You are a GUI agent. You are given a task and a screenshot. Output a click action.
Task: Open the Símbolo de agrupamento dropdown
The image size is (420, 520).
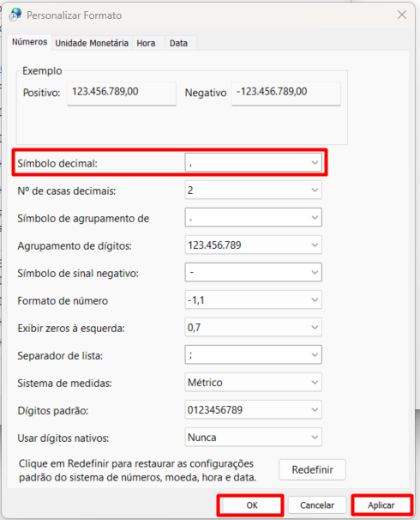point(254,218)
